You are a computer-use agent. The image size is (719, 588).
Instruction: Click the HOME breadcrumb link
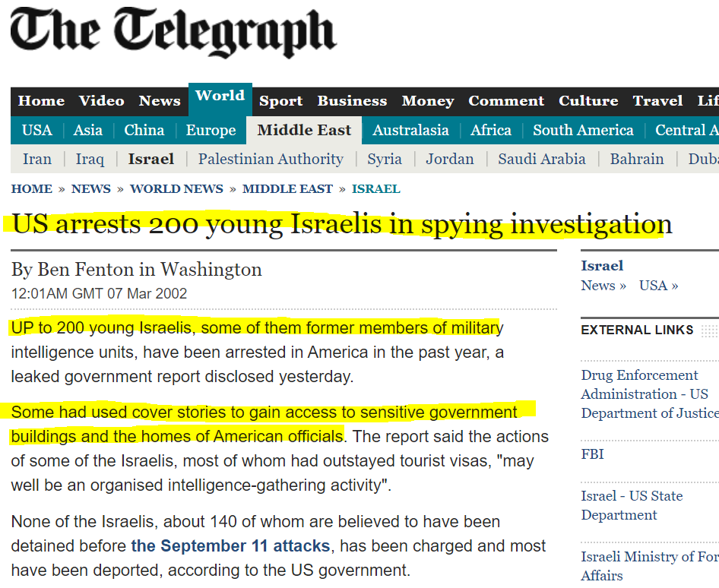pyautogui.click(x=32, y=188)
